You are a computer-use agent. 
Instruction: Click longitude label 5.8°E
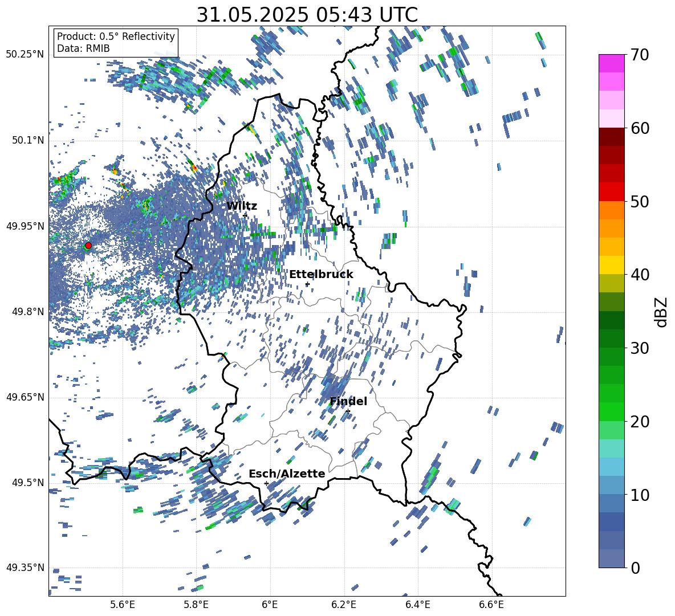click(x=196, y=605)
